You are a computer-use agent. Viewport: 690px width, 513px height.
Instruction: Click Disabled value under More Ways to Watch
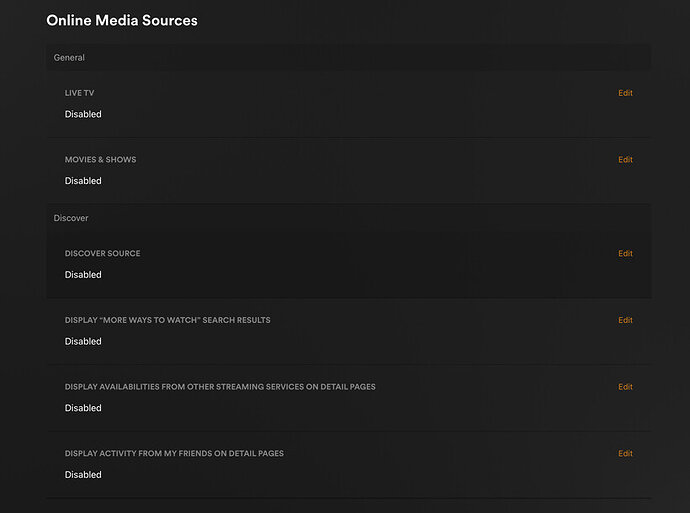[83, 341]
